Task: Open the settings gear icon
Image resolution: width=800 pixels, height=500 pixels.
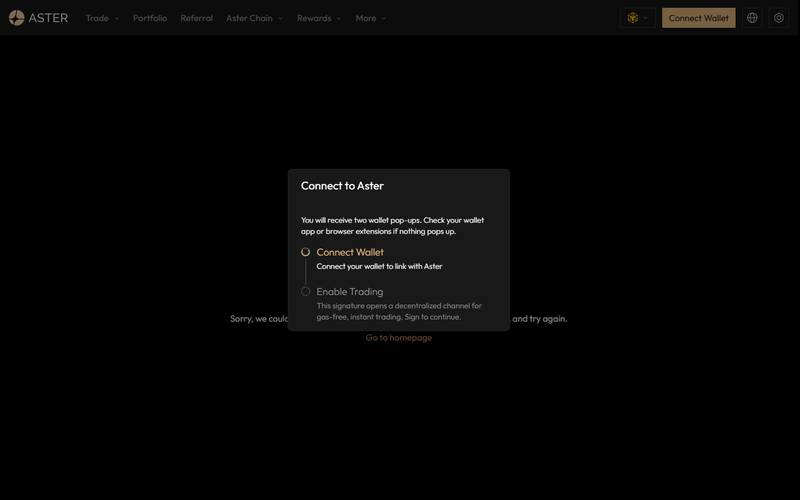Action: point(779,18)
